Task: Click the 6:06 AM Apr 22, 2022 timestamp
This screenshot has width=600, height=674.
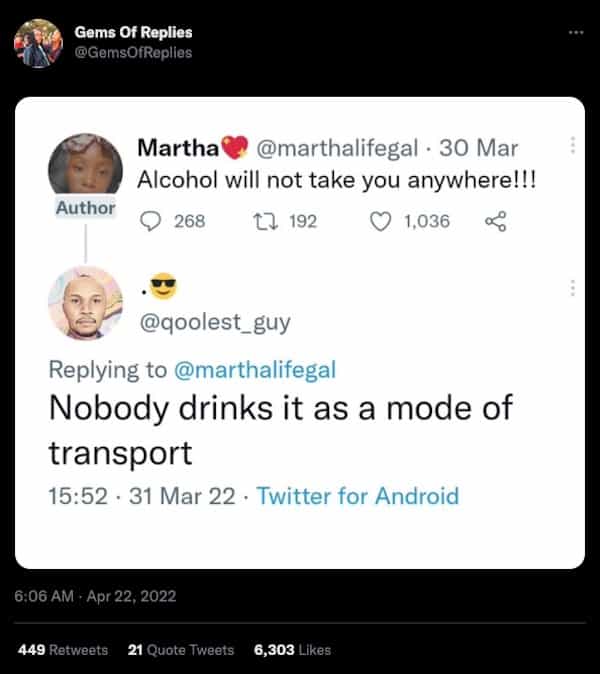Action: 95,596
